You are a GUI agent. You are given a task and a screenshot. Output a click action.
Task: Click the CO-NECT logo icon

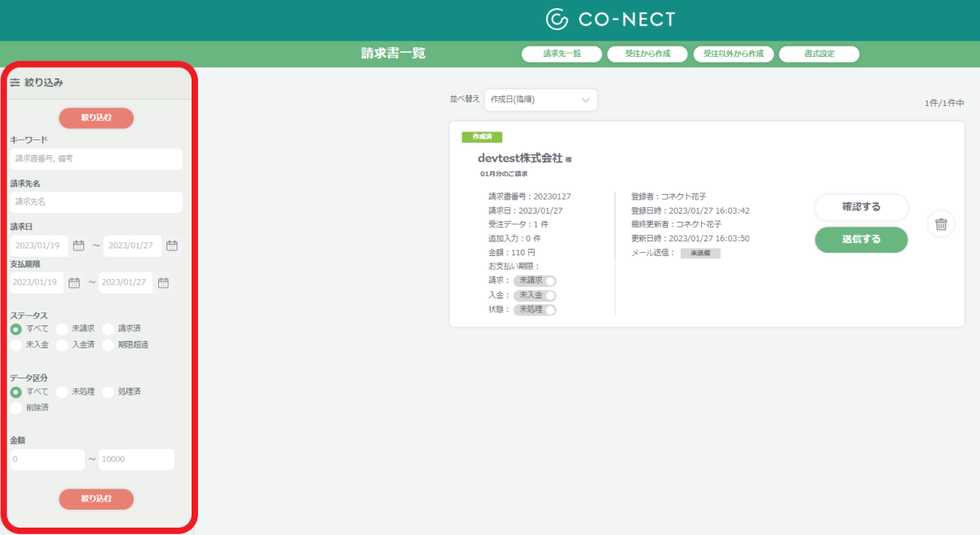coord(557,20)
